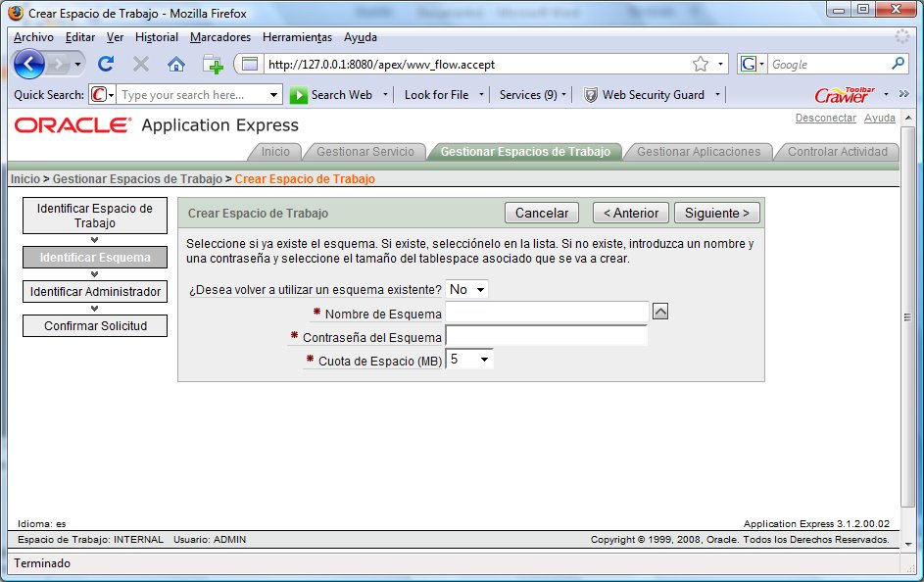Image resolution: width=924 pixels, height=582 pixels.
Task: Click the Web Security Guard shield icon
Action: (x=591, y=95)
